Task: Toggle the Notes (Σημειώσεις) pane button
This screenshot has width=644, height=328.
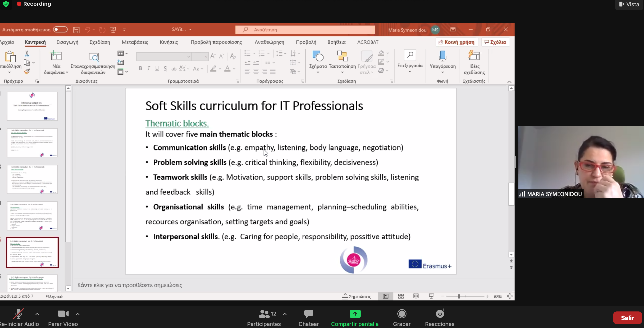Action: [x=356, y=296]
